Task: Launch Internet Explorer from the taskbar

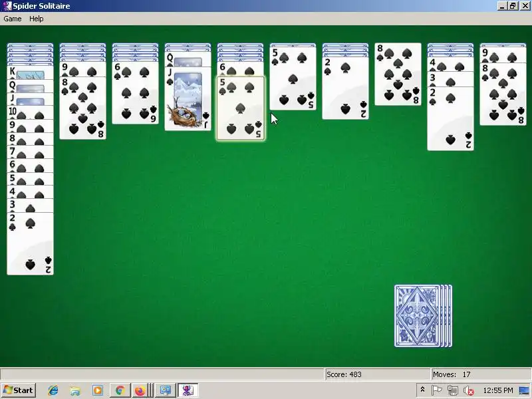Action: tap(53, 390)
